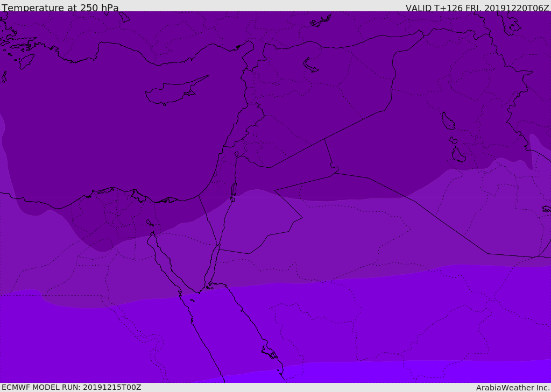Click the VALID T+126 forecast time label
The width and height of the screenshot is (551, 392).
click(x=477, y=8)
